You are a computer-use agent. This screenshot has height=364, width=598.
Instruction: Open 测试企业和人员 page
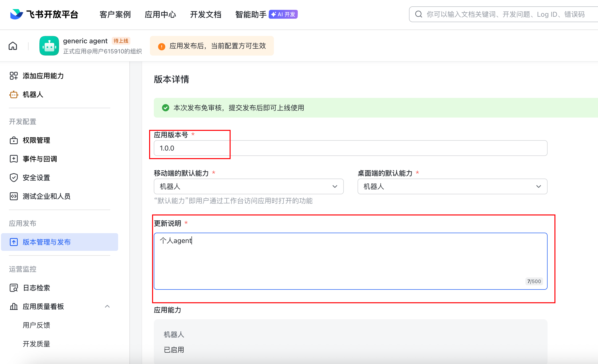click(x=47, y=196)
